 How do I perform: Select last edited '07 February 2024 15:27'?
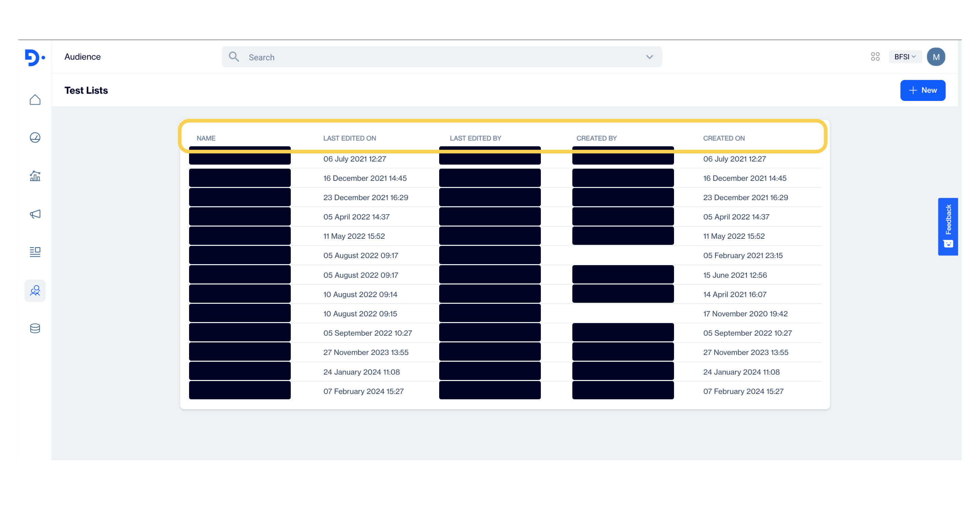363,391
